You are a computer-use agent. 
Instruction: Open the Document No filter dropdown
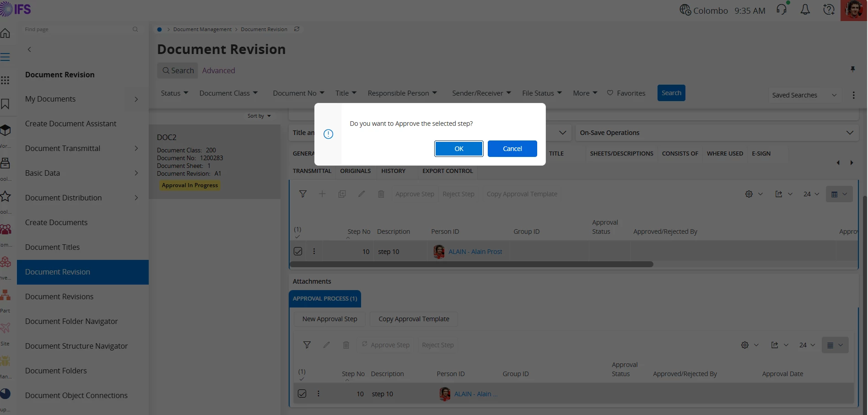[298, 93]
